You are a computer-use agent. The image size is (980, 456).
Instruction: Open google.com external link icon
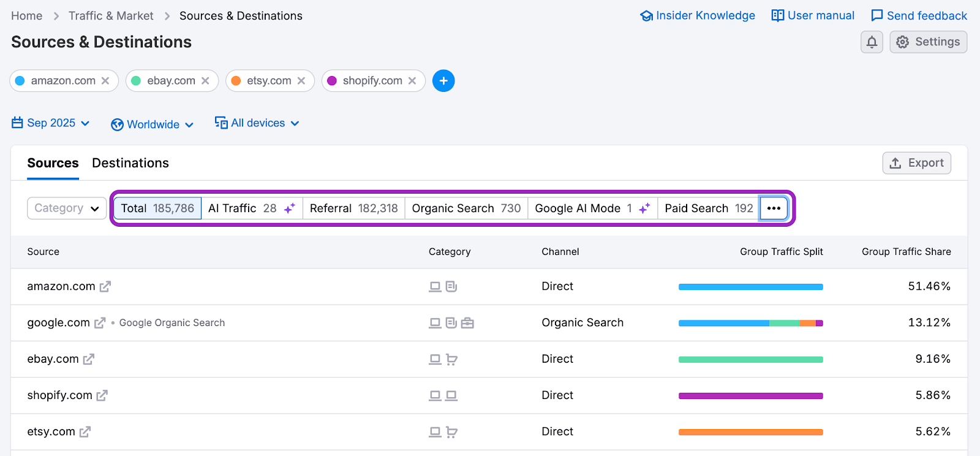point(100,322)
